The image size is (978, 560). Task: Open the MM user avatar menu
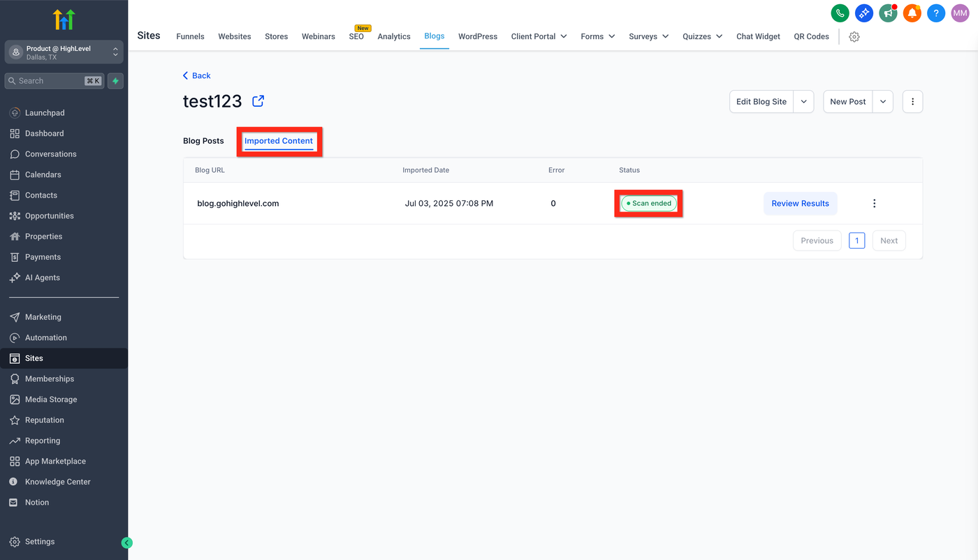point(961,13)
